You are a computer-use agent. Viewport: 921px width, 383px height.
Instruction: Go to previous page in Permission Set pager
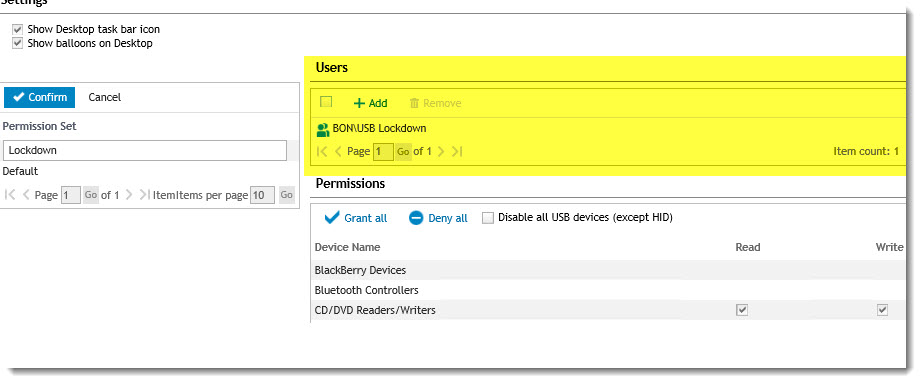[x=26, y=195]
